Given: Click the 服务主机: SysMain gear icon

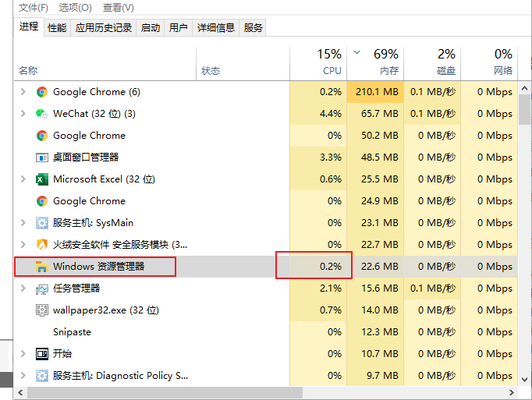Looking at the screenshot, I should [41, 223].
